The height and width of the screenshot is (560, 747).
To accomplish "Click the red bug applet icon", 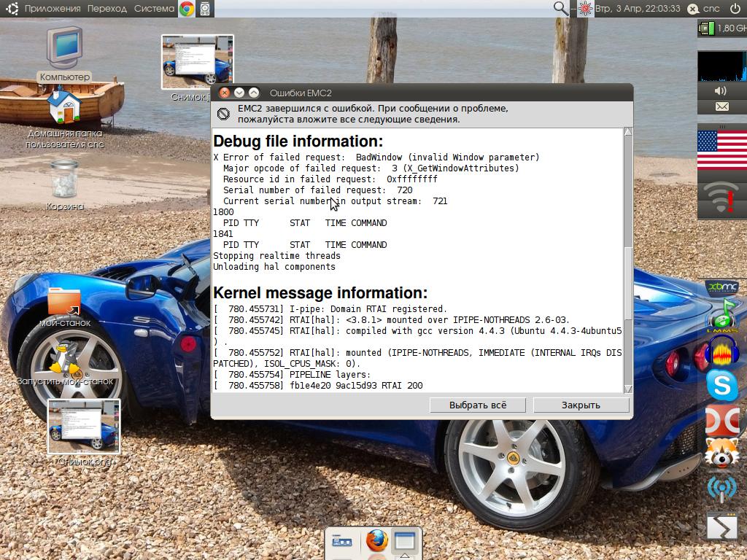I will 586,9.
